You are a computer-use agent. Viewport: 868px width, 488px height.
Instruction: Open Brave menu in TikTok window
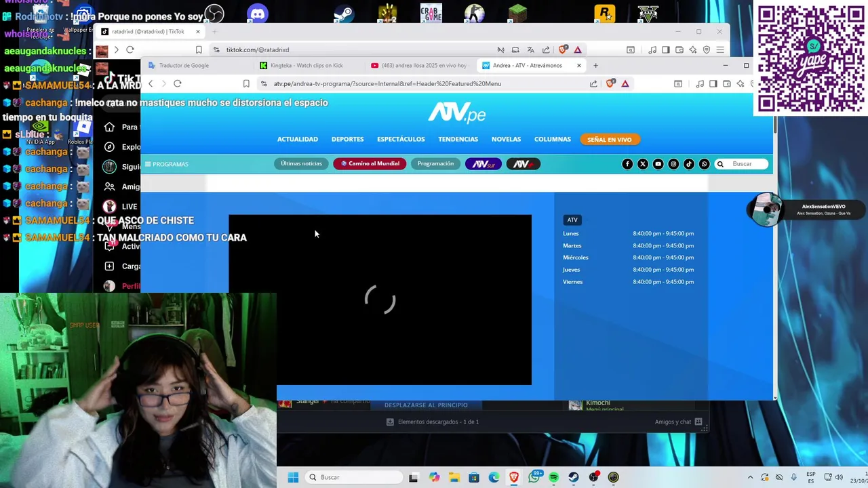[720, 49]
